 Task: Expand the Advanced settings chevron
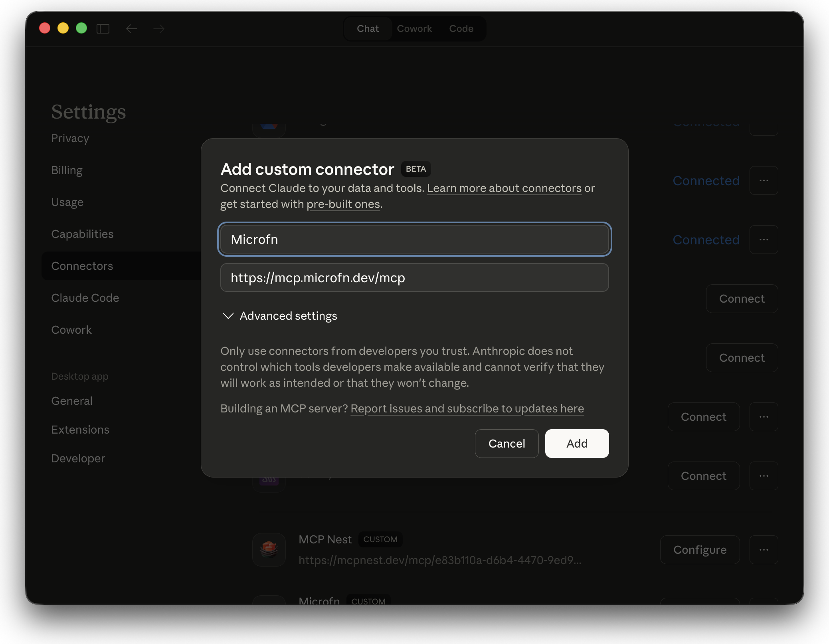click(x=228, y=316)
